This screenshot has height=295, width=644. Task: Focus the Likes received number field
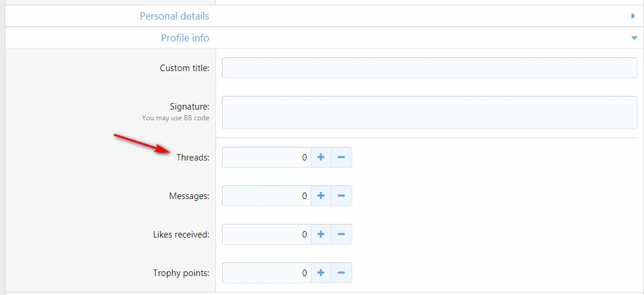[266, 235]
